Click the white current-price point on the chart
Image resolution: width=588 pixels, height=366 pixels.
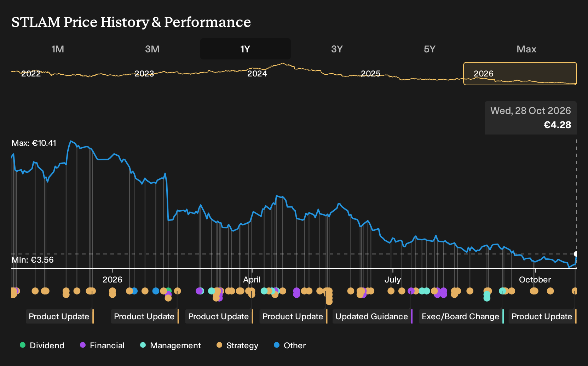click(576, 254)
